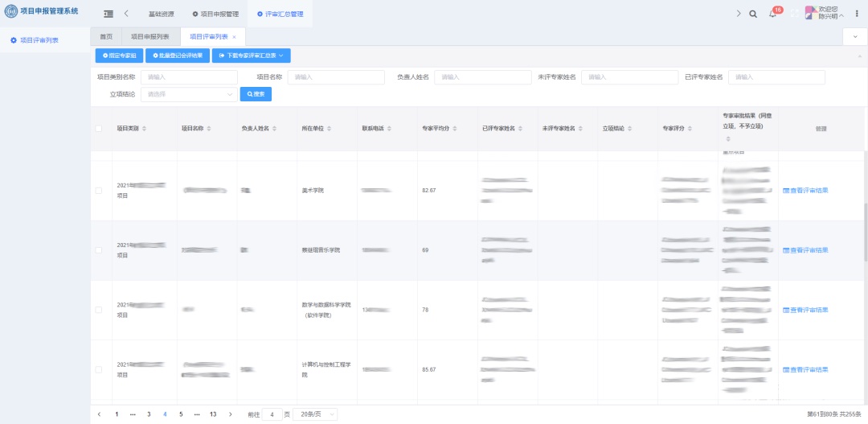Click the search magnifier icon in header
Screen dimensions: 868x424
click(x=752, y=14)
